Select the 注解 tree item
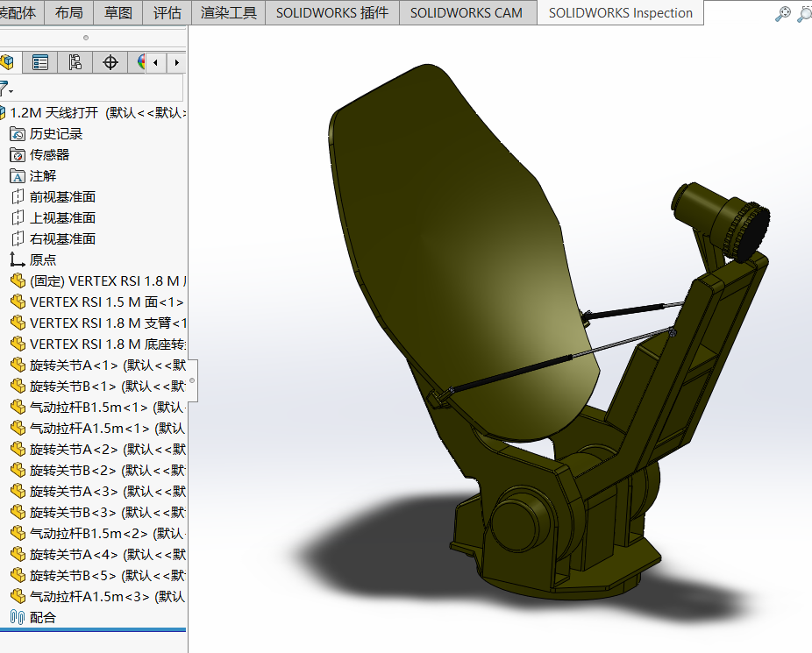Screen dimensions: 812x653 pyautogui.click(x=42, y=176)
